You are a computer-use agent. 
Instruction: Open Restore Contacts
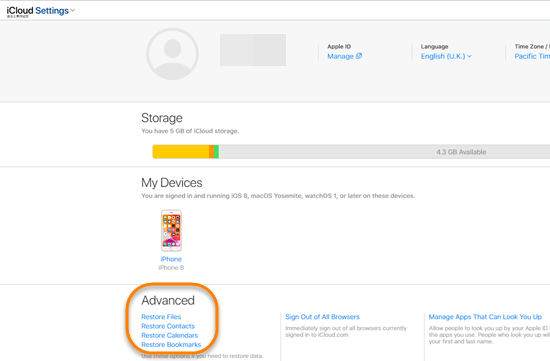click(168, 326)
